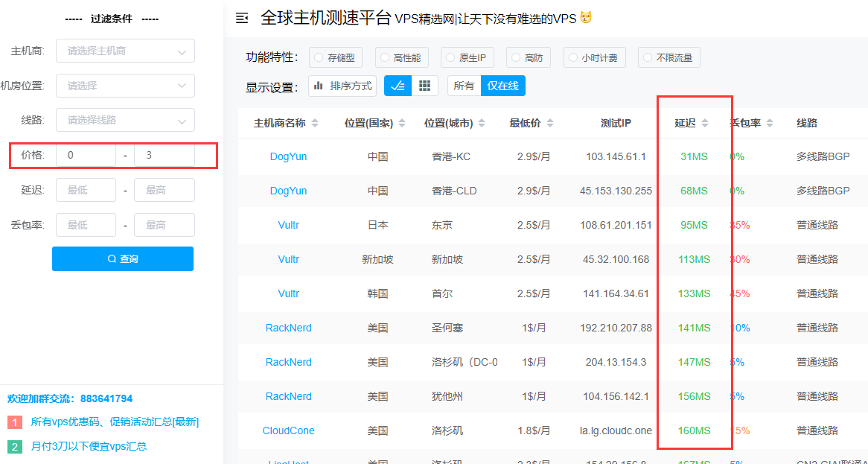Focus 丢包率 最低 input field
Screen dimensions: 868x464
(x=86, y=225)
